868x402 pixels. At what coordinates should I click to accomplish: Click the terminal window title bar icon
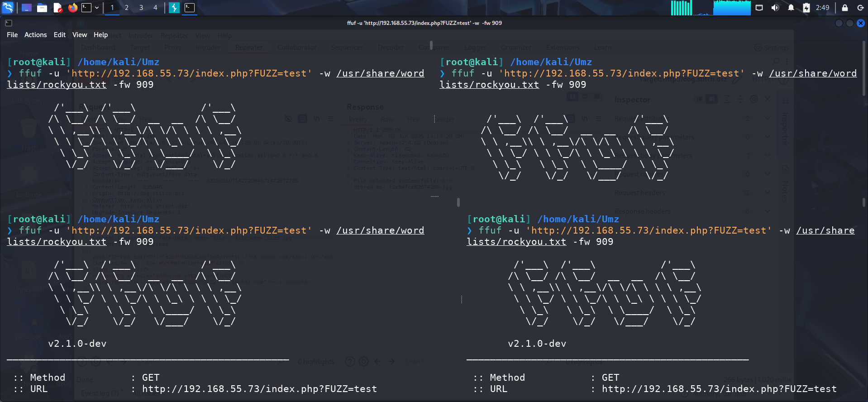[9, 23]
